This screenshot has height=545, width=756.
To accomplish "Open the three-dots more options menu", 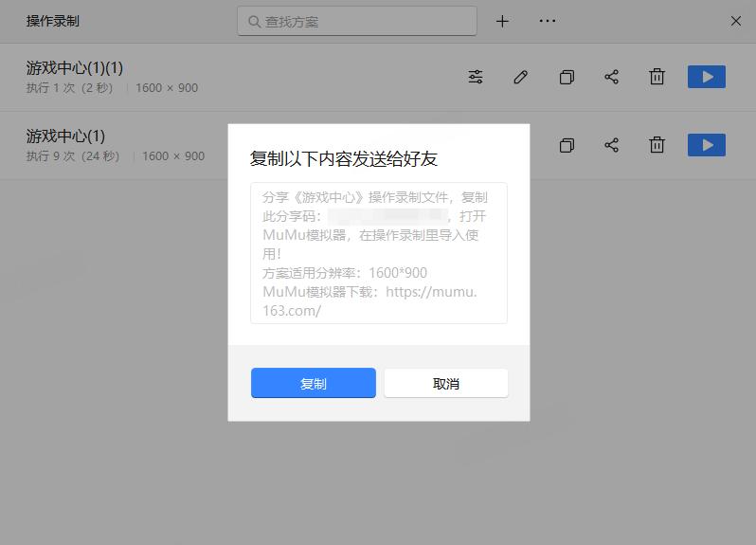I will [548, 21].
